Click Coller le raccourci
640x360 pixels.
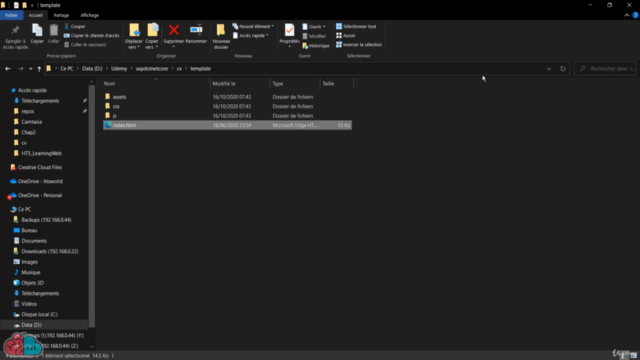[x=85, y=44]
